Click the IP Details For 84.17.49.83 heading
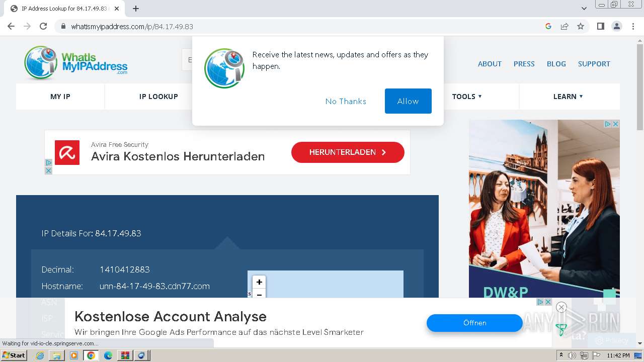Image resolution: width=644 pixels, height=362 pixels. pyautogui.click(x=91, y=233)
